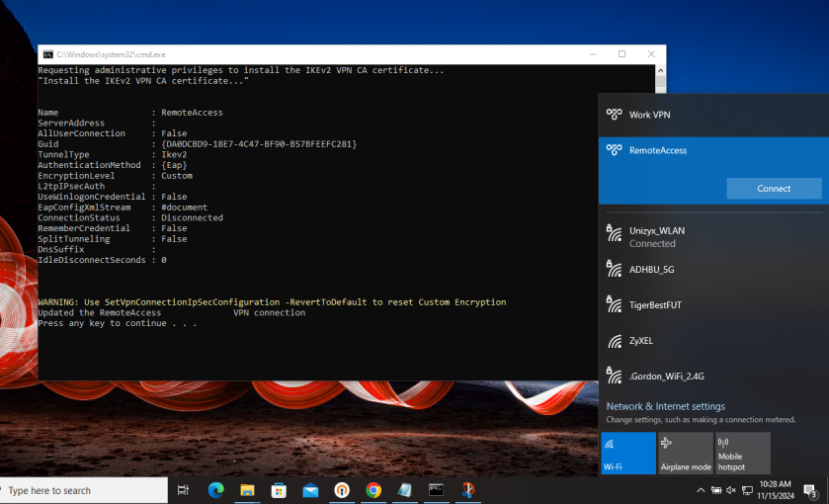Open the Action Center notifications icon
The width and height of the screenshot is (829, 504).
pyautogui.click(x=811, y=491)
